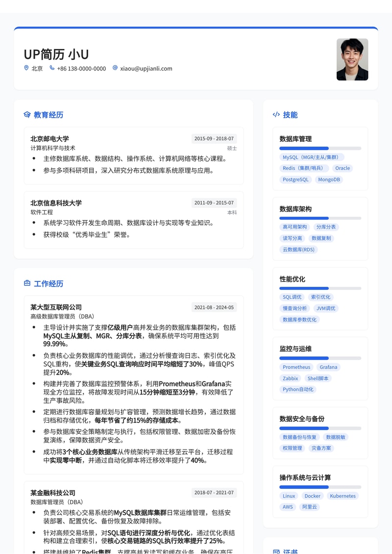Click the location pin icon next to 北京
This screenshot has width=392, height=554.
[26, 68]
